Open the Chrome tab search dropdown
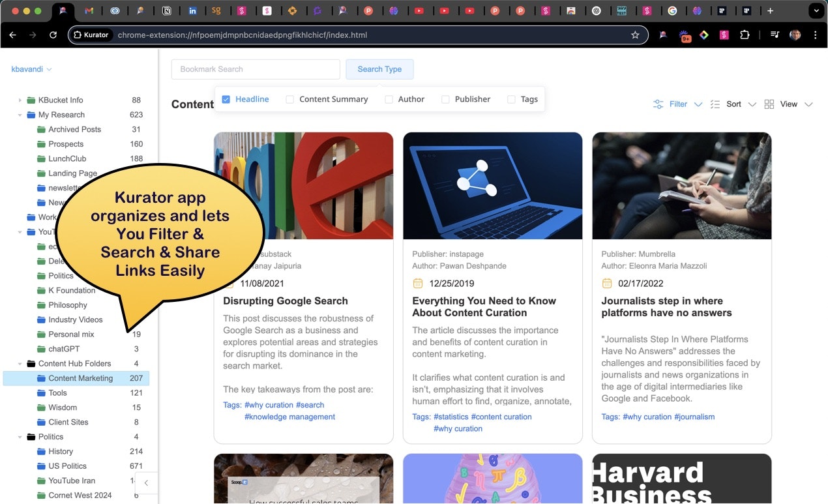Image resolution: width=828 pixels, height=504 pixels. coord(816,11)
